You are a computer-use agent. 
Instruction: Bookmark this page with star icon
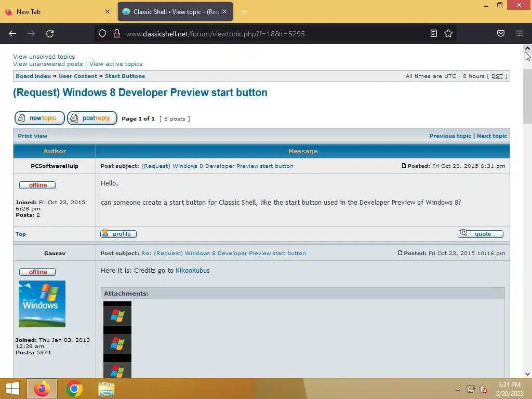(x=448, y=33)
